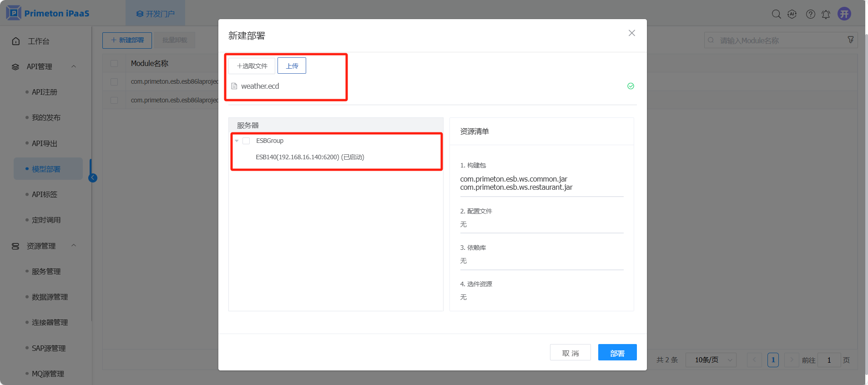The image size is (868, 385).
Task: Click the 选取文件 button
Action: [x=252, y=66]
